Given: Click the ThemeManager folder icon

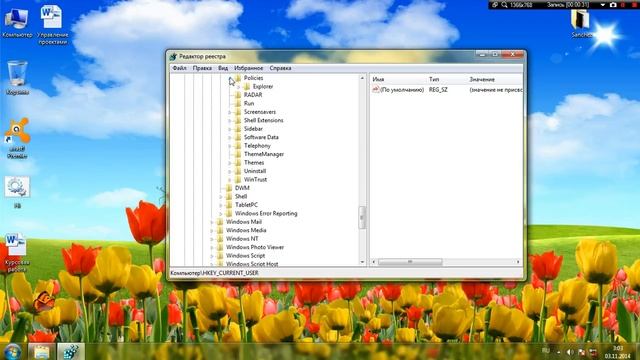Looking at the screenshot, I should pyautogui.click(x=238, y=154).
